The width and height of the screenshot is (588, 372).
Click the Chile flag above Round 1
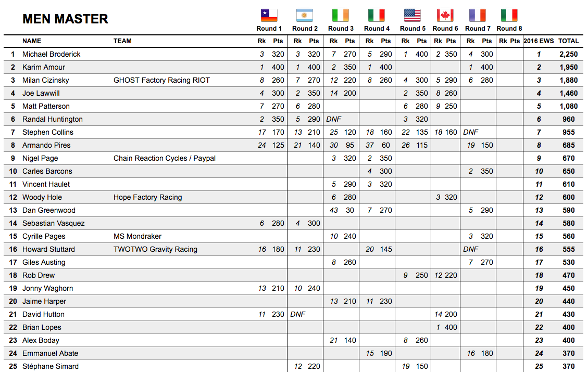click(x=269, y=15)
